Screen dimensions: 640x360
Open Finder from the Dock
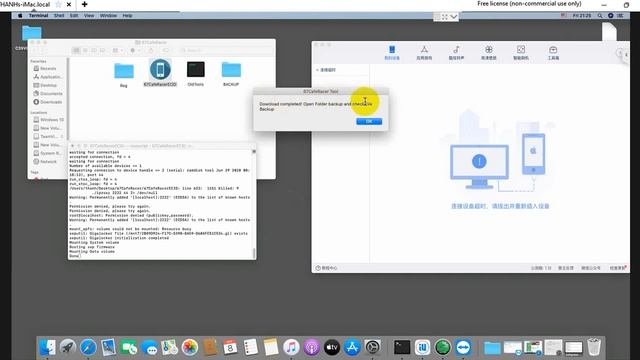click(48, 347)
